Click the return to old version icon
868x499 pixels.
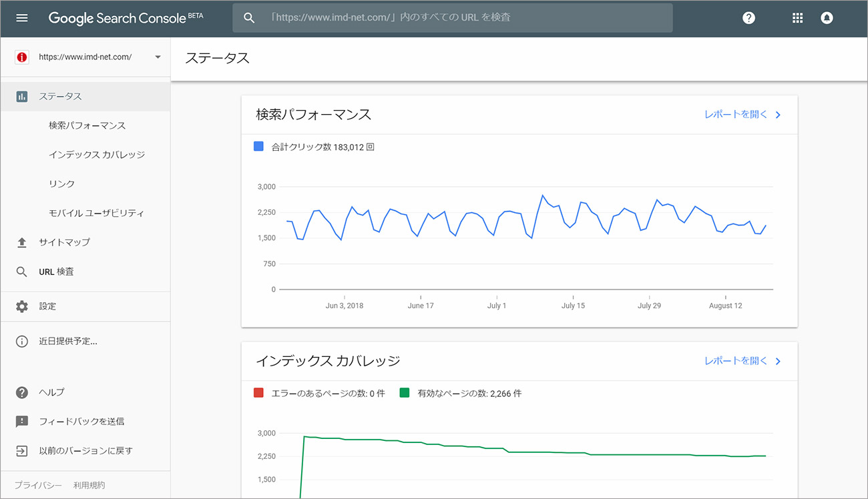(x=22, y=451)
